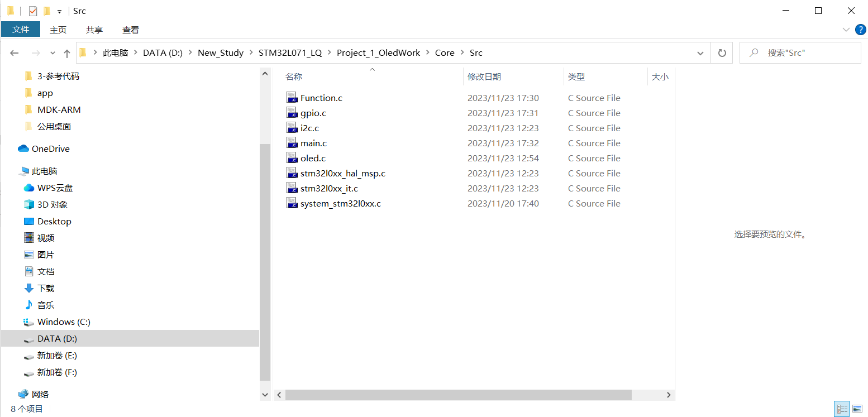Image resolution: width=868 pixels, height=417 pixels.
Task: Select the stm32l0xx_hal_msp.c file icon
Action: 292,173
